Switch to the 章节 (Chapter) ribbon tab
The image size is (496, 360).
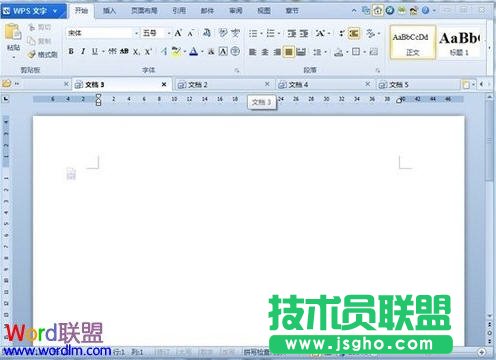coord(292,11)
